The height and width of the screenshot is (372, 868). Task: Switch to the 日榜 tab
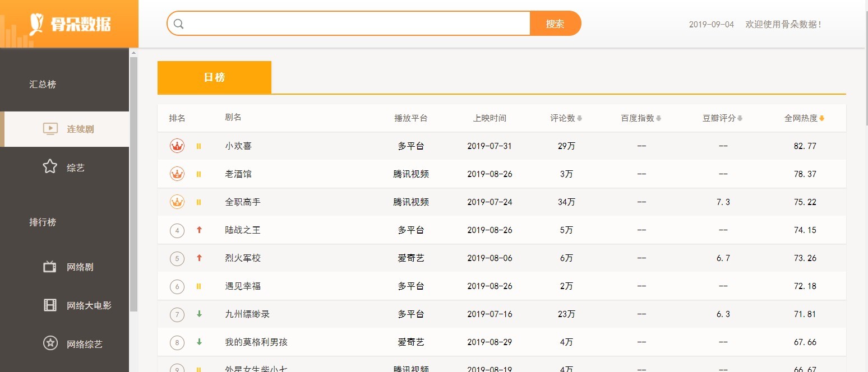coord(214,76)
